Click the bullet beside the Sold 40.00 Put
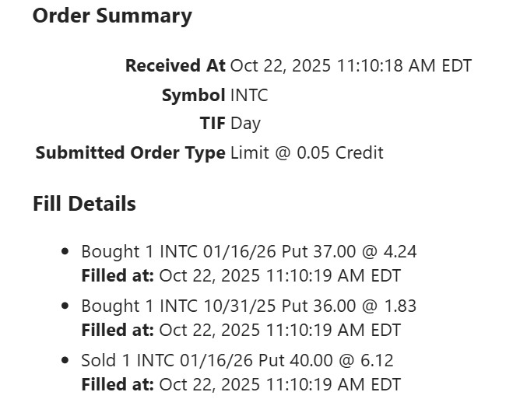The width and height of the screenshot is (520, 420). coord(65,361)
